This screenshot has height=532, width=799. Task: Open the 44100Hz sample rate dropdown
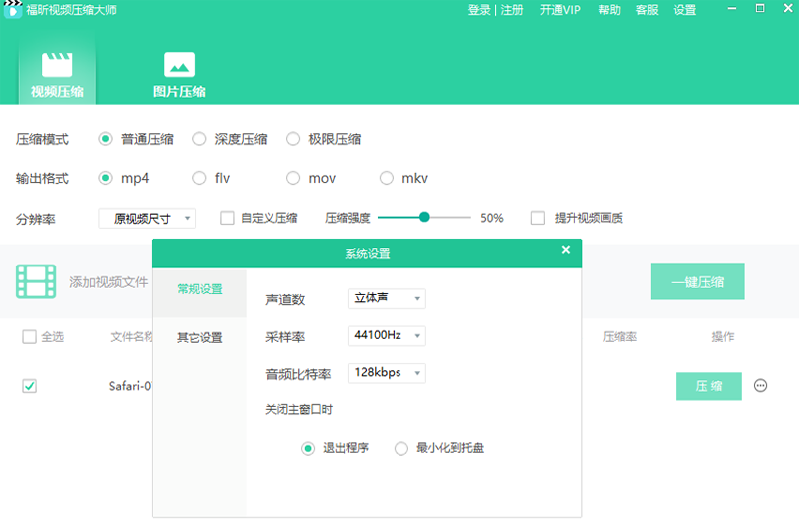click(x=387, y=336)
